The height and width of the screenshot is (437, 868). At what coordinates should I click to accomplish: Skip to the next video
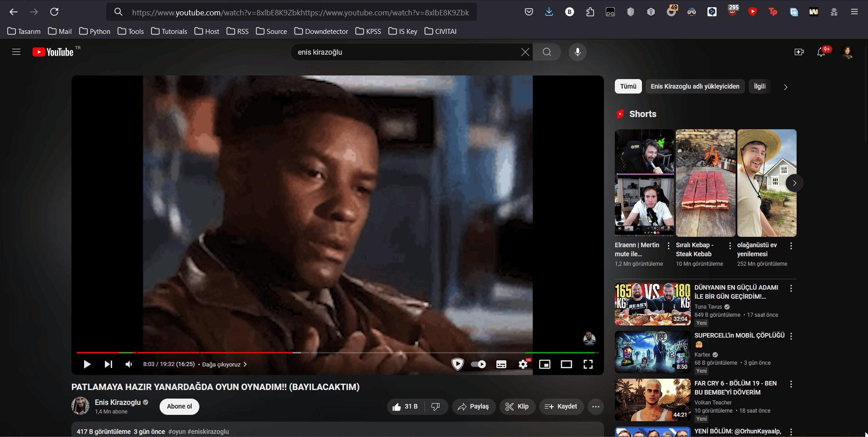(108, 364)
